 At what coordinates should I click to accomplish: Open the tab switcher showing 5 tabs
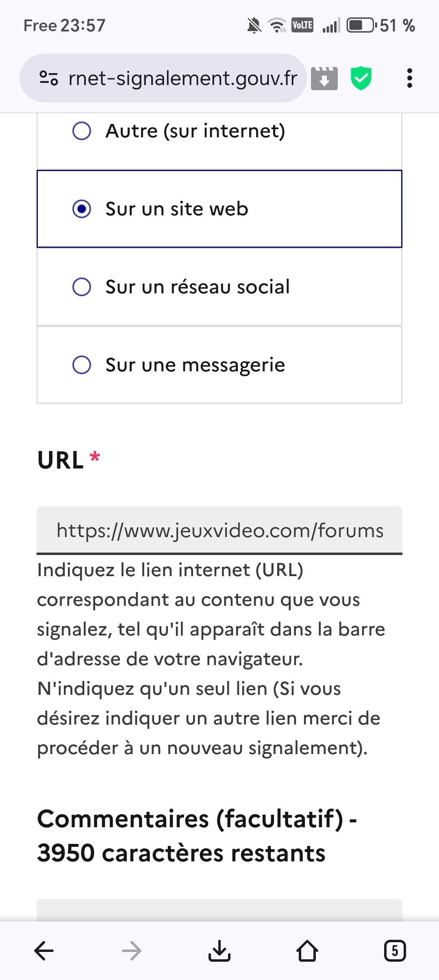(395, 951)
